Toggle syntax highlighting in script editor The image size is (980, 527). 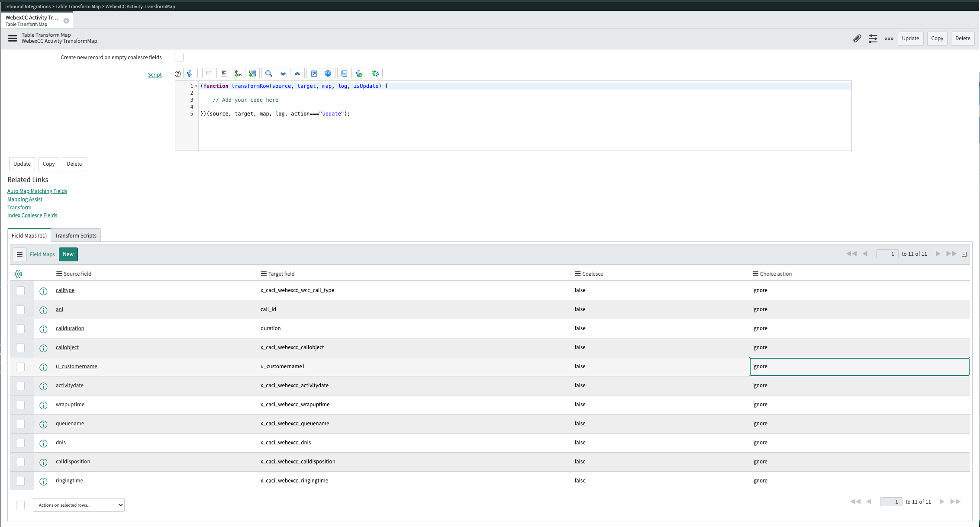(x=190, y=74)
